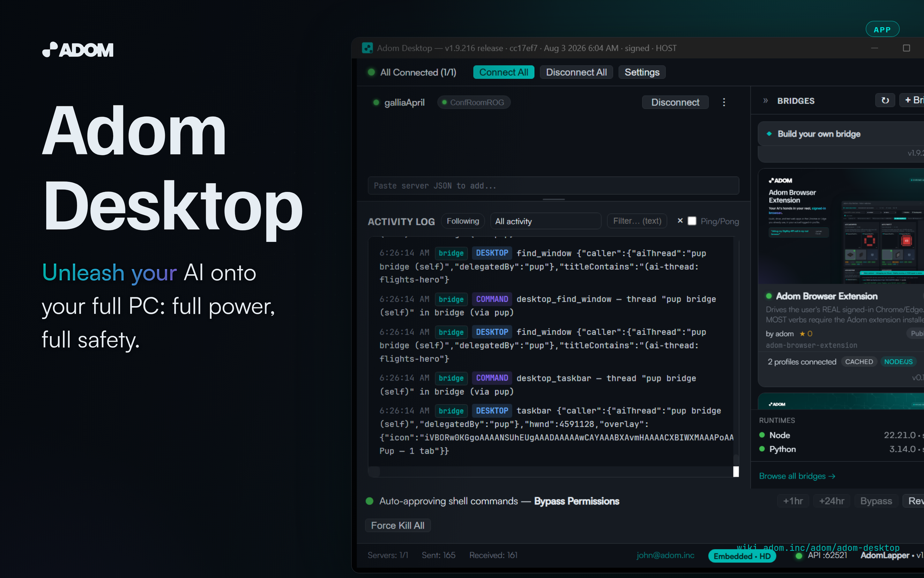Click the "Received: 161" status text
924x578 pixels.
[x=493, y=555]
